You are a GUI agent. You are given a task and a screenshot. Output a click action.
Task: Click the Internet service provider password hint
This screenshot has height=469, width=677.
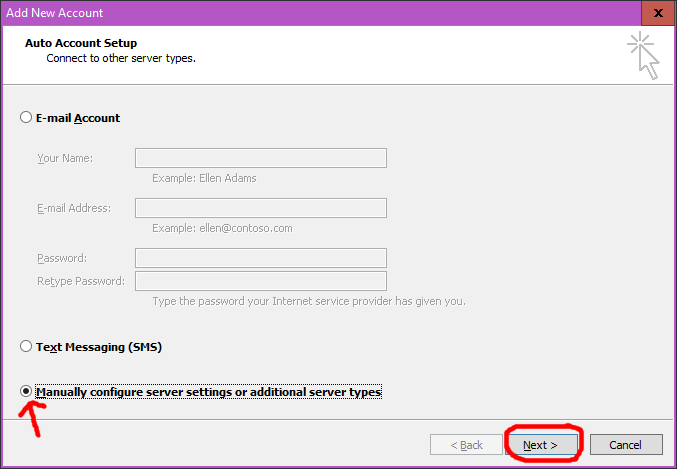308,301
